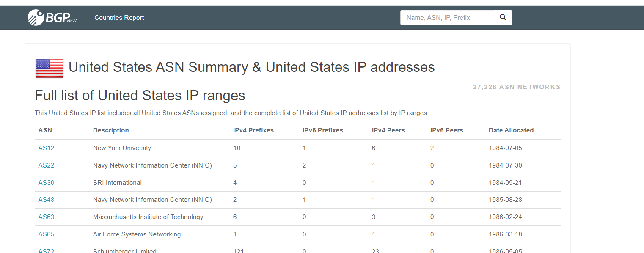Click the IPv6 Prefixes column header
Screen dimensions: 644x253
(x=323, y=130)
